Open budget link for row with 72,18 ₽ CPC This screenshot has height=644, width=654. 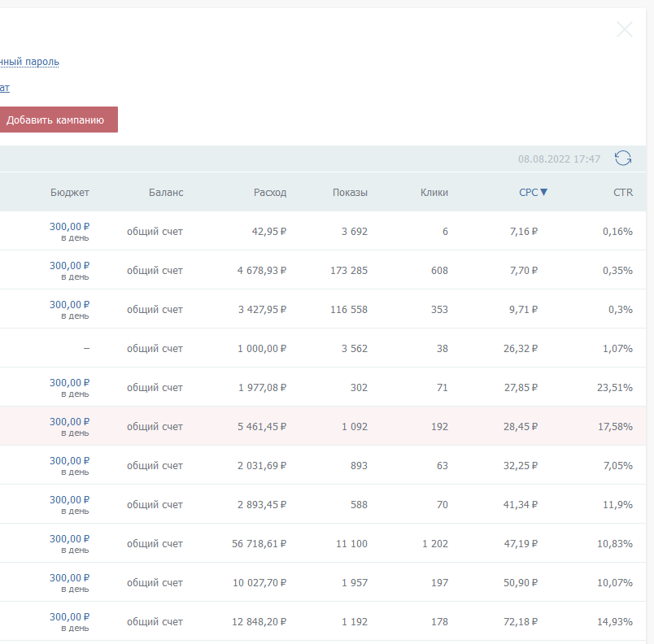[x=69, y=617]
